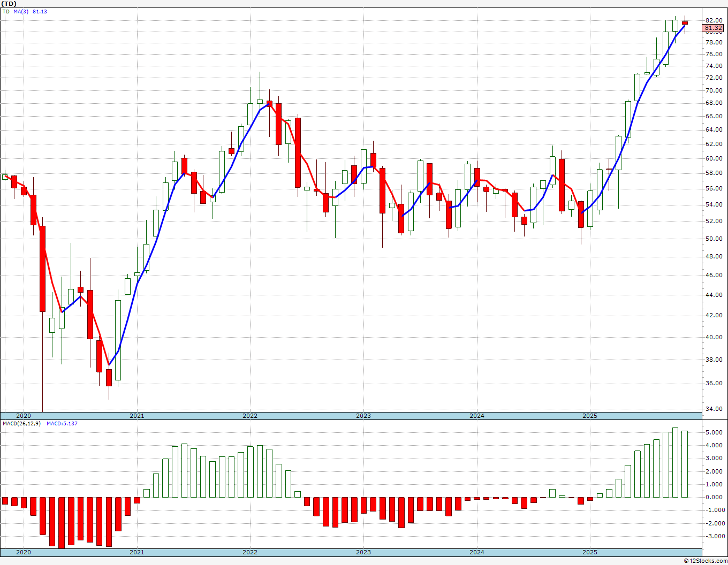Click 2024 on the MACD panel time axis
Screen dimensions: 728x565
point(477,552)
